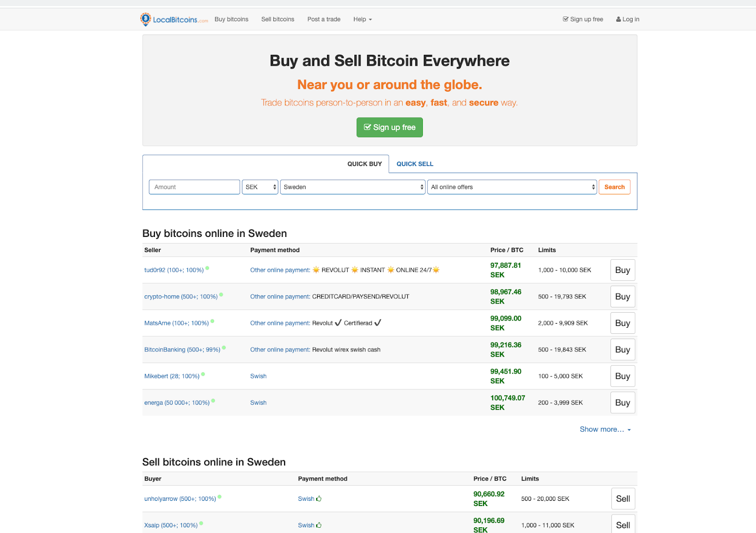Open Buy bitcoins in navigation
Screen dimensions: 756x533
[232, 19]
